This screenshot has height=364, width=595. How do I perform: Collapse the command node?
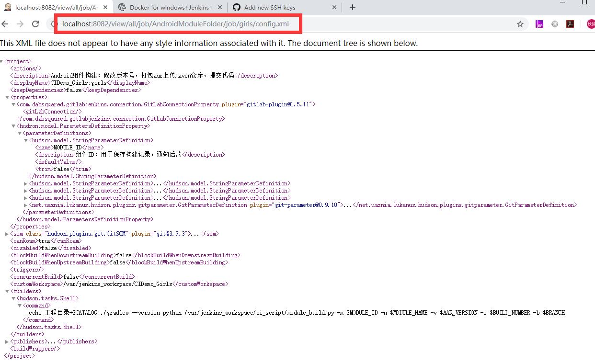(20, 306)
